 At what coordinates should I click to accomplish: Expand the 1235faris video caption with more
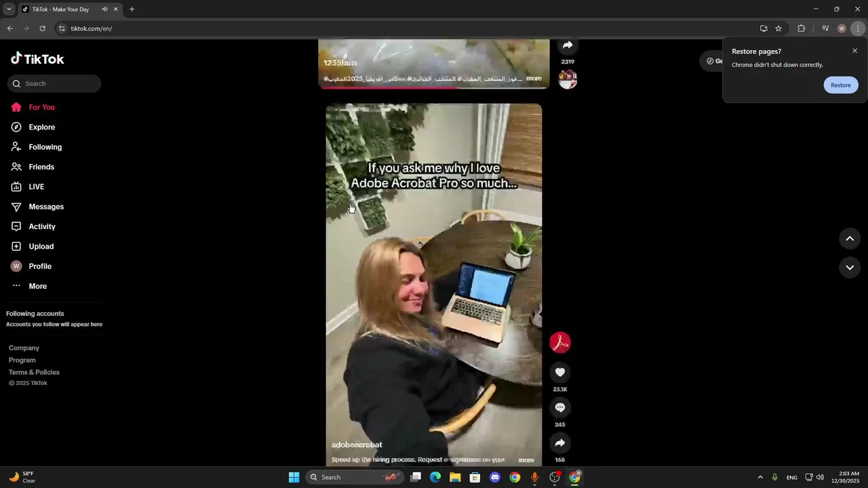534,79
